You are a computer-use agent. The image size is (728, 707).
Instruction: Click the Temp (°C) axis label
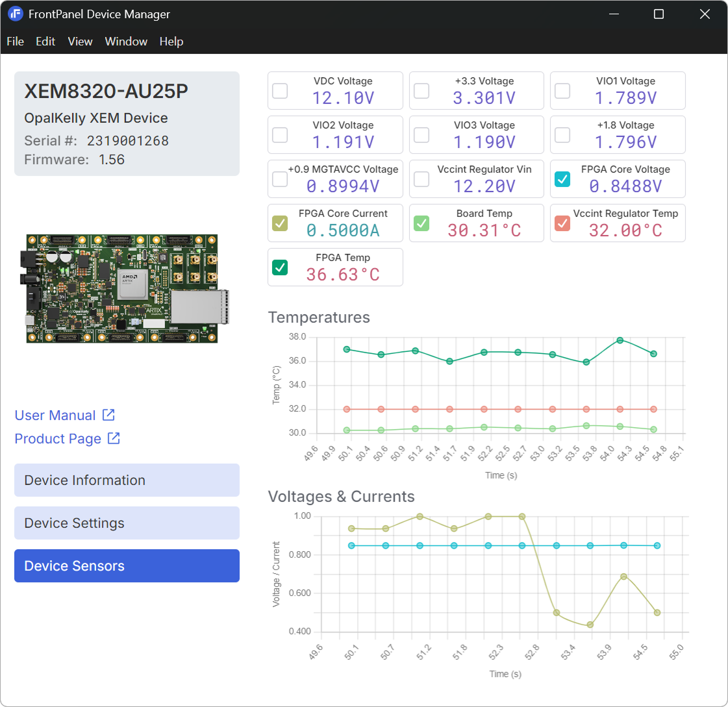(276, 385)
